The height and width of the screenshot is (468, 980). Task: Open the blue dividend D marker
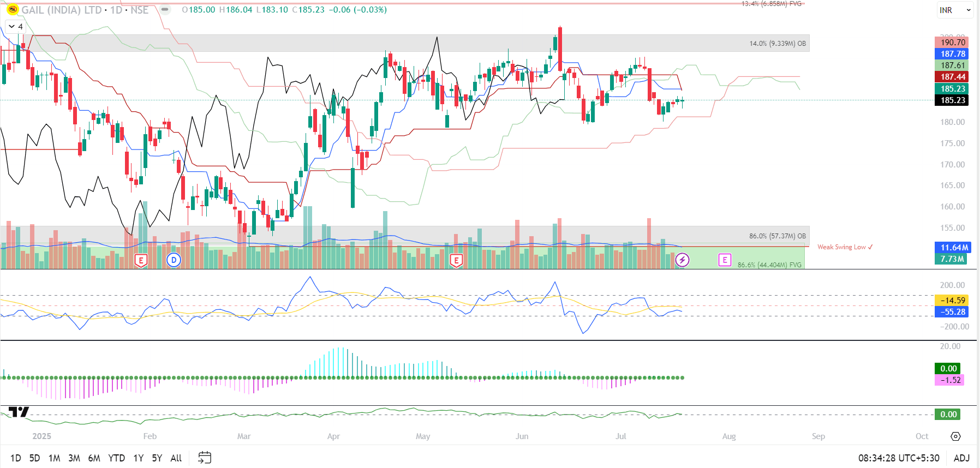click(174, 260)
